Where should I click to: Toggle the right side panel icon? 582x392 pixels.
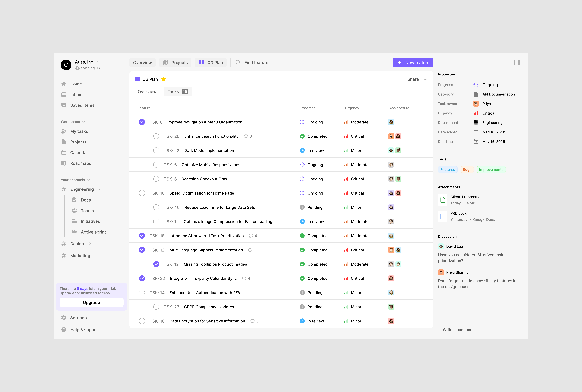pos(517,62)
